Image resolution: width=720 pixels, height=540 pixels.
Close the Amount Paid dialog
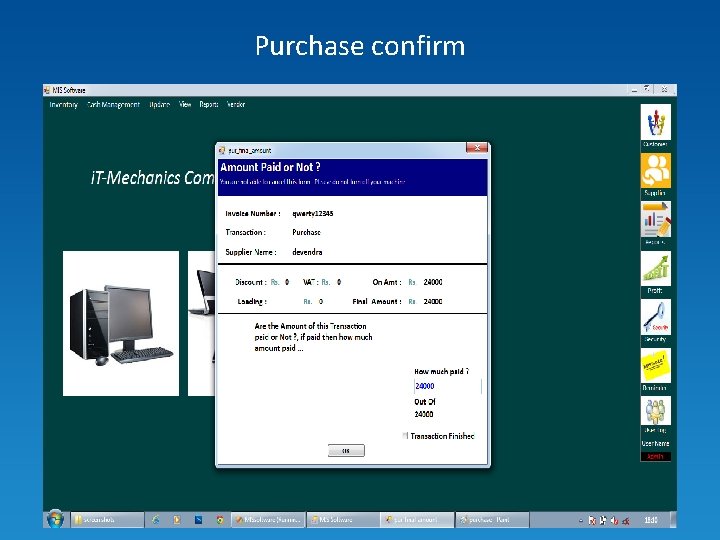(x=477, y=147)
